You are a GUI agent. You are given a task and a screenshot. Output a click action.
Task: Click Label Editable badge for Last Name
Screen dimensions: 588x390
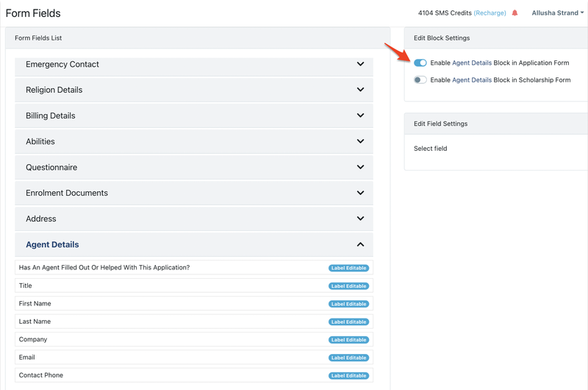(348, 322)
